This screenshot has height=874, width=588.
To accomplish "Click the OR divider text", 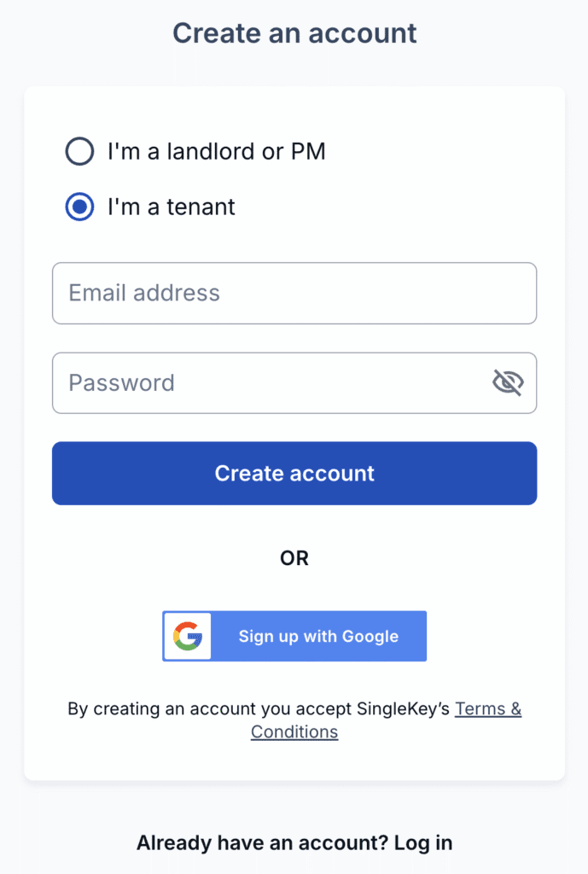I will click(x=294, y=558).
